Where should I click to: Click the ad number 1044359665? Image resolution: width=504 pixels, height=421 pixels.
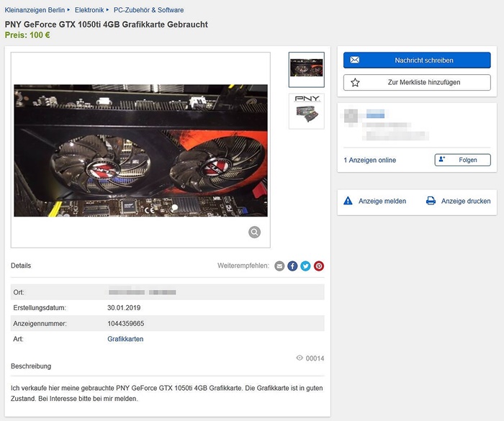tap(126, 324)
